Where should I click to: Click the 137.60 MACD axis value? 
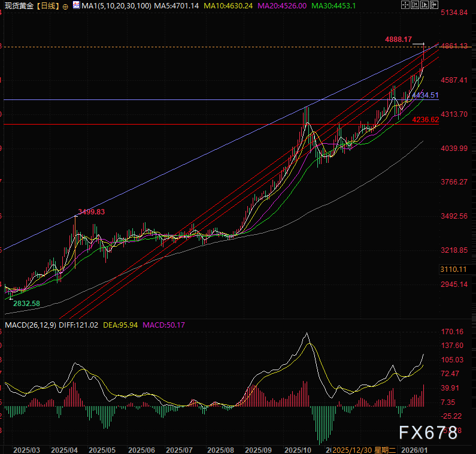click(452, 345)
